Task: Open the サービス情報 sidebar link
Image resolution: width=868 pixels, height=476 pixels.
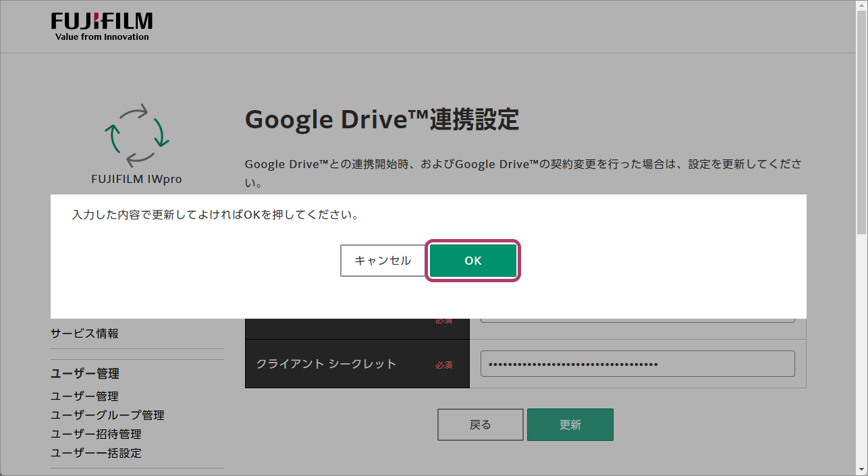Action: pyautogui.click(x=85, y=334)
